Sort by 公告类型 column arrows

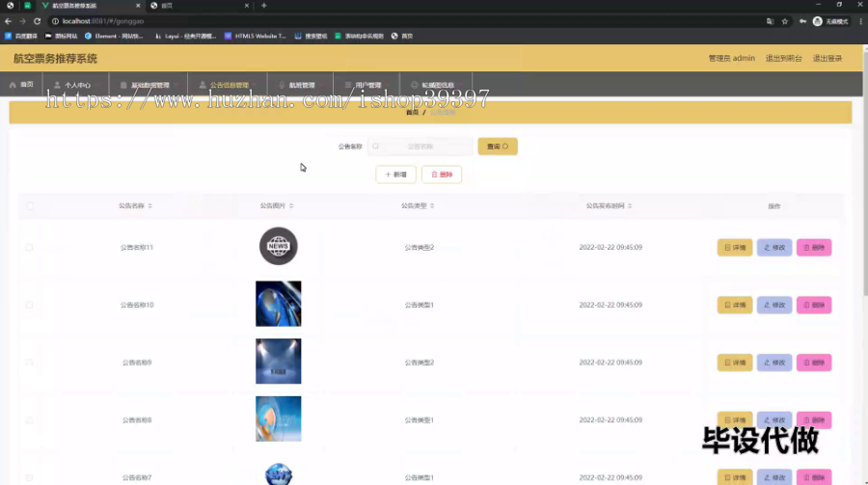(432, 206)
